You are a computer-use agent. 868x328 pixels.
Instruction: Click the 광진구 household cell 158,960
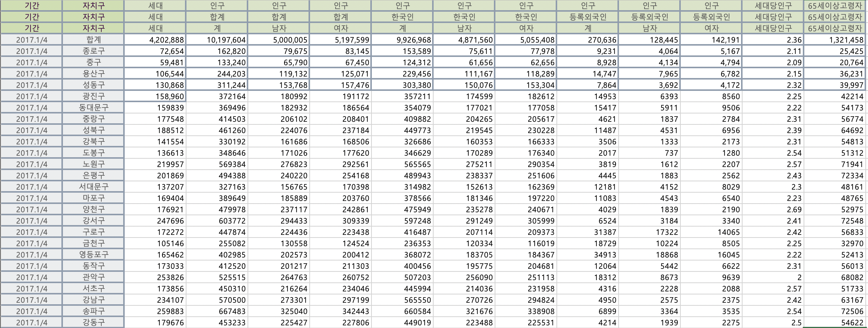tap(155, 96)
